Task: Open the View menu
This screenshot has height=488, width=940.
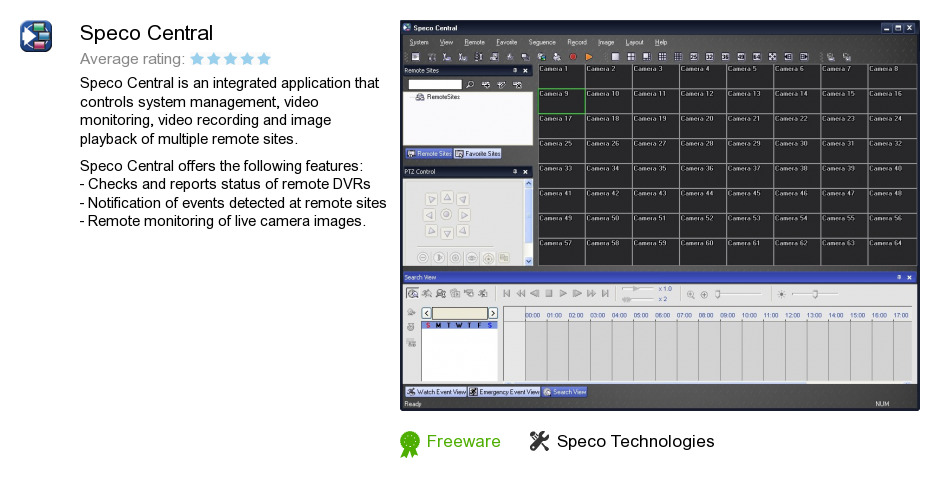Action: tap(446, 43)
